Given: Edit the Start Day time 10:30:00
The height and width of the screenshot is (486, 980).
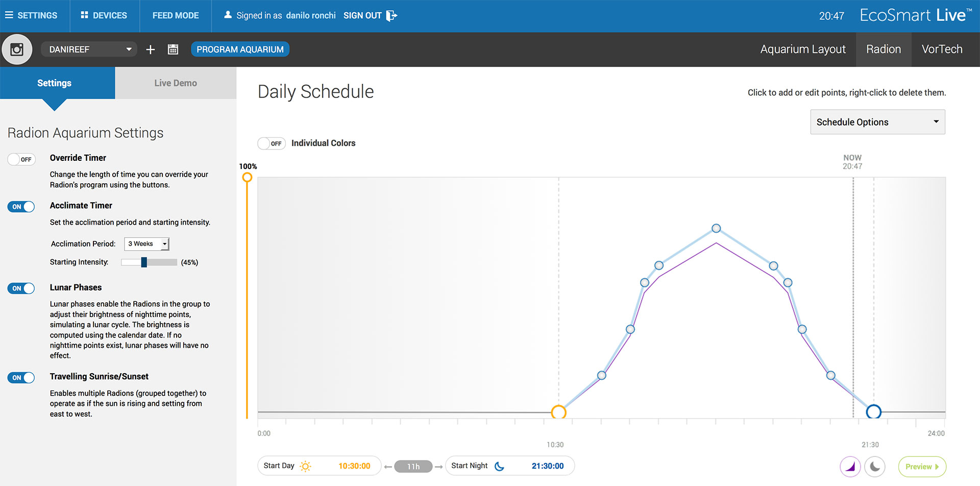Looking at the screenshot, I should pyautogui.click(x=354, y=466).
